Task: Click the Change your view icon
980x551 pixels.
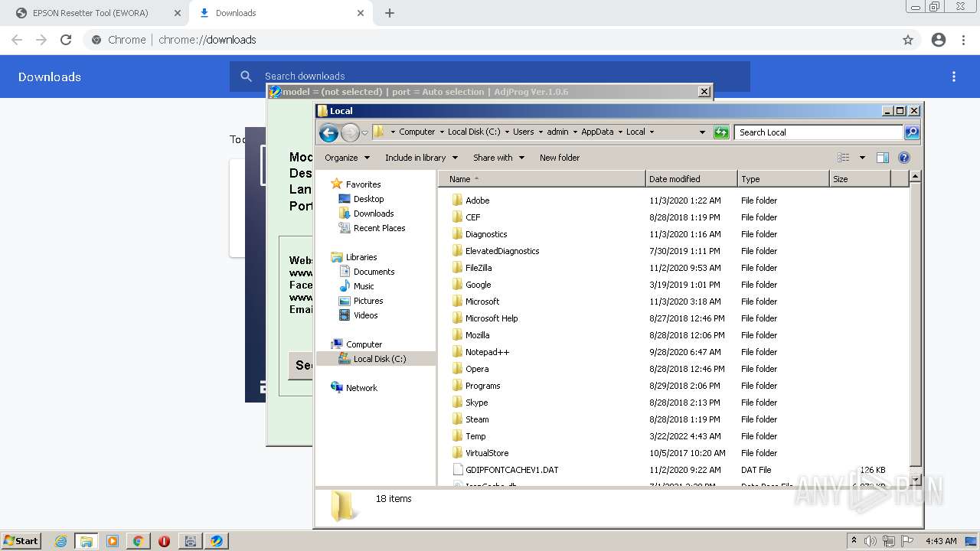Action: point(843,158)
